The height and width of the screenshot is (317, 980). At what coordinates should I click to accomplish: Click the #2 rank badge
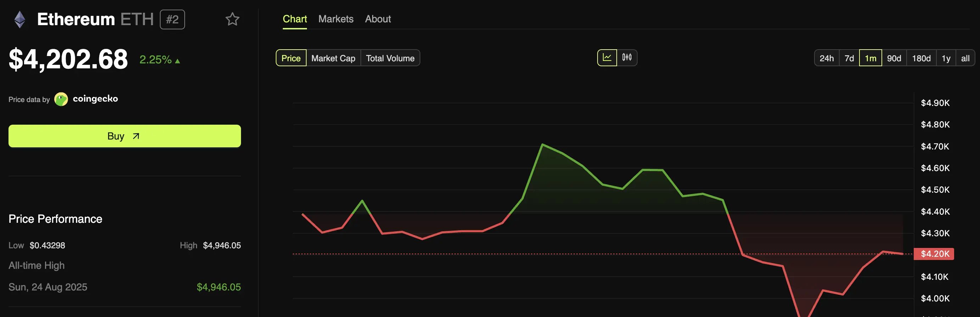[x=172, y=19]
